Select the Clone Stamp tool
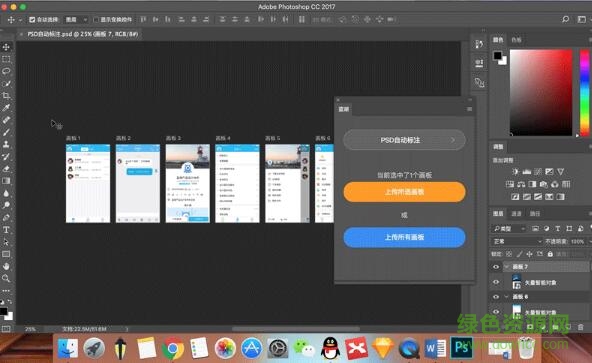Screen dimensions: 592x363 [x=6, y=144]
